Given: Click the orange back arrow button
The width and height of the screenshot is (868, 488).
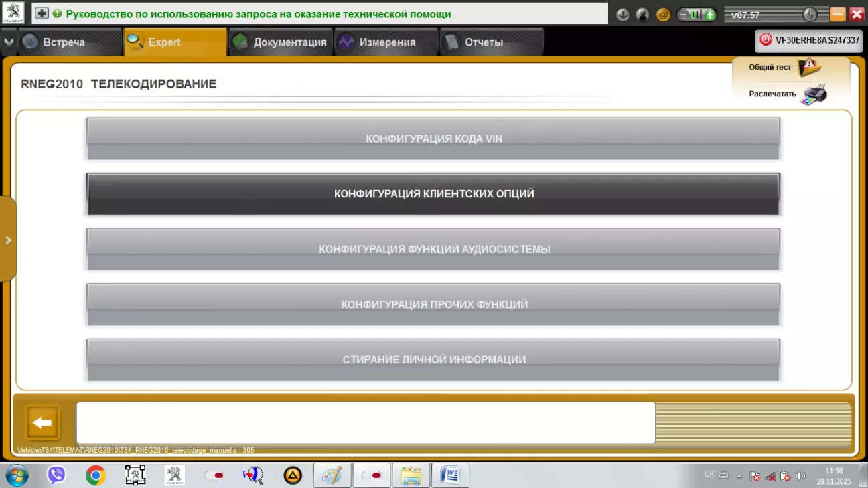Looking at the screenshot, I should tap(43, 422).
